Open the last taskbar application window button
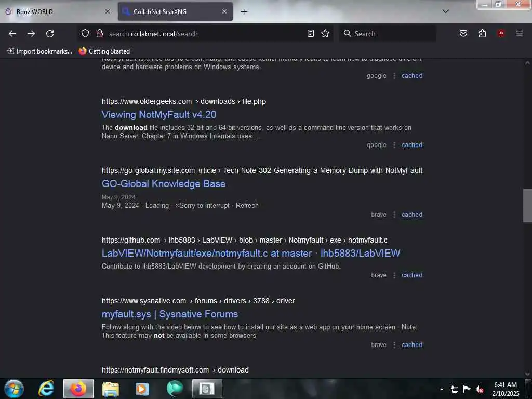 pyautogui.click(x=207, y=389)
